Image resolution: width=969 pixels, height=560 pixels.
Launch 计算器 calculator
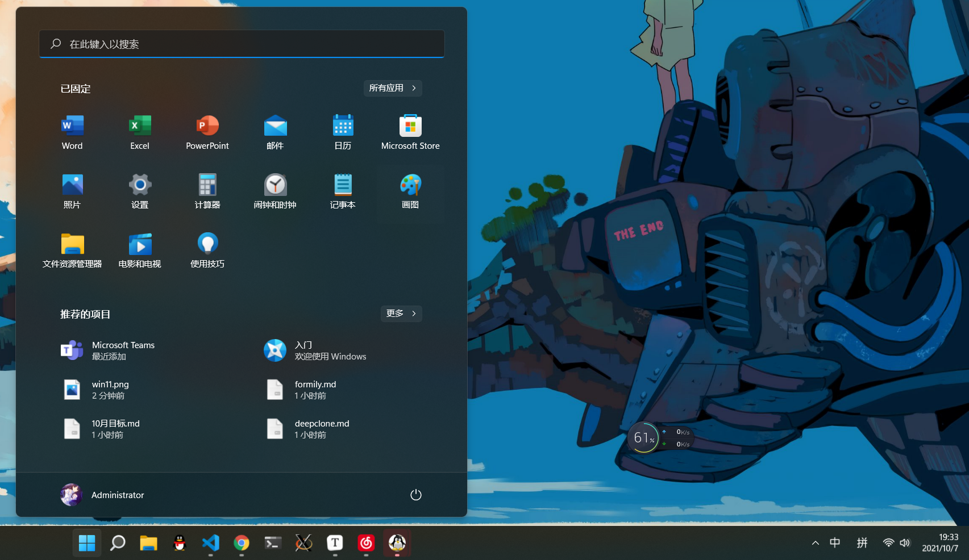pyautogui.click(x=207, y=191)
